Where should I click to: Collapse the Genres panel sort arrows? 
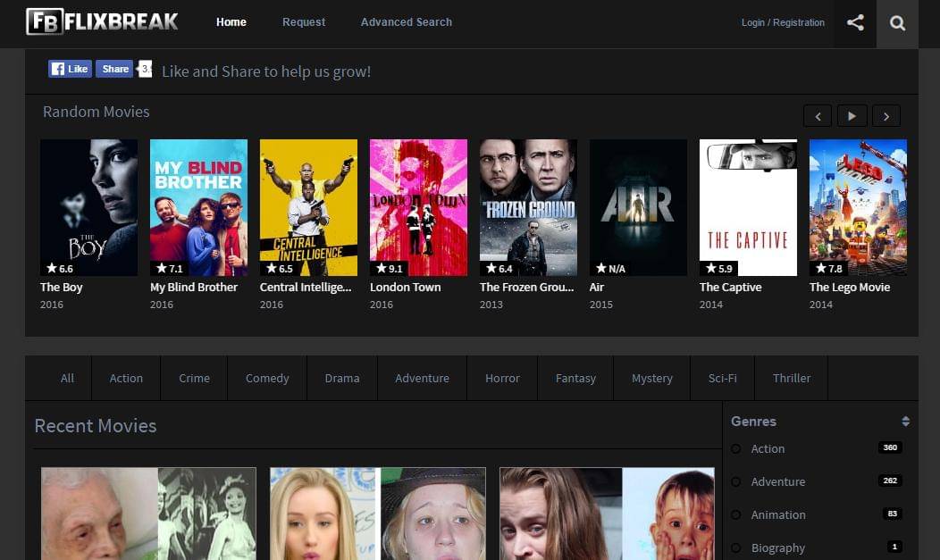(x=905, y=422)
